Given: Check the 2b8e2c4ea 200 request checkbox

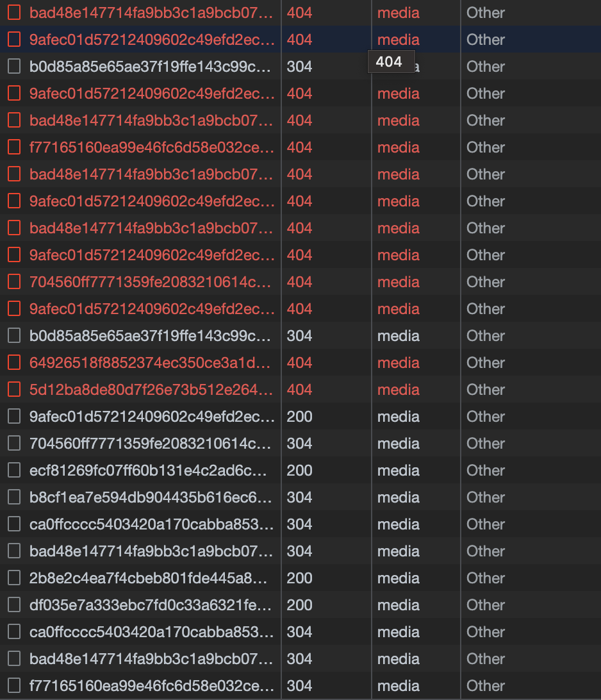Looking at the screenshot, I should click(x=13, y=578).
